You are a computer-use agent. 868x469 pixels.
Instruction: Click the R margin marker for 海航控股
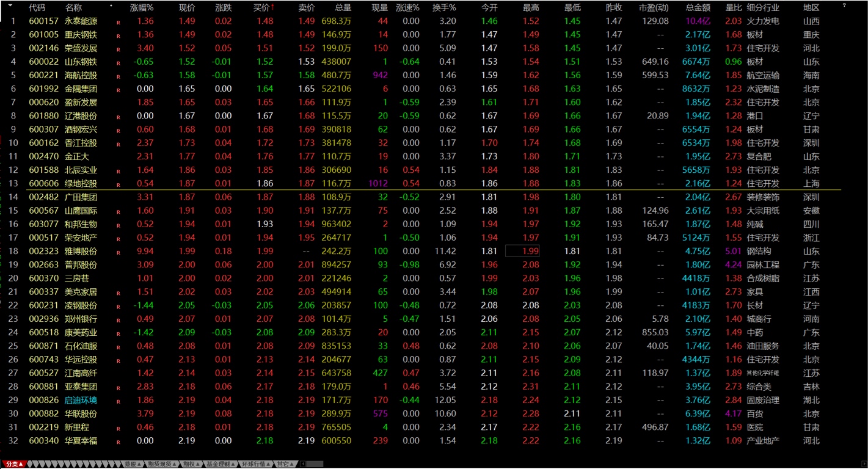119,76
